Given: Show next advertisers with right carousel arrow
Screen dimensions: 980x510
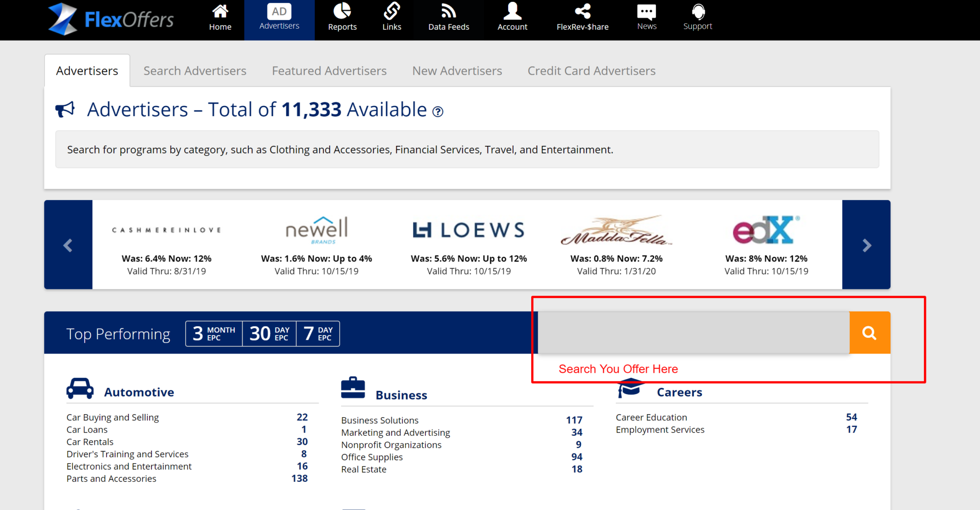Looking at the screenshot, I should point(866,245).
